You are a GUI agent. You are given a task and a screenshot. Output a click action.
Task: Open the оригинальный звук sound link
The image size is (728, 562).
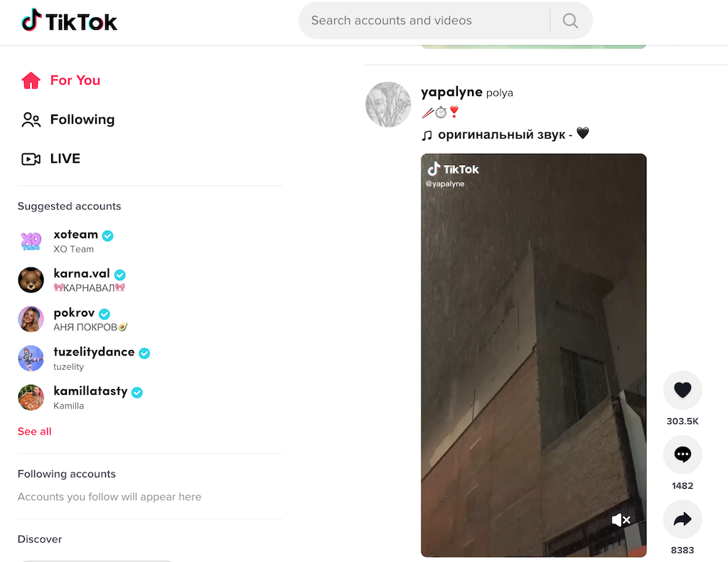505,134
